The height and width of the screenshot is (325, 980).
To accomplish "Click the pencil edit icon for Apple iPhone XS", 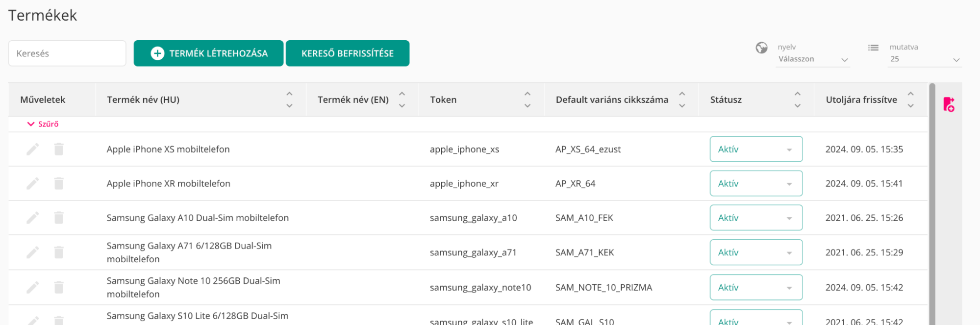I will pyautogui.click(x=33, y=149).
